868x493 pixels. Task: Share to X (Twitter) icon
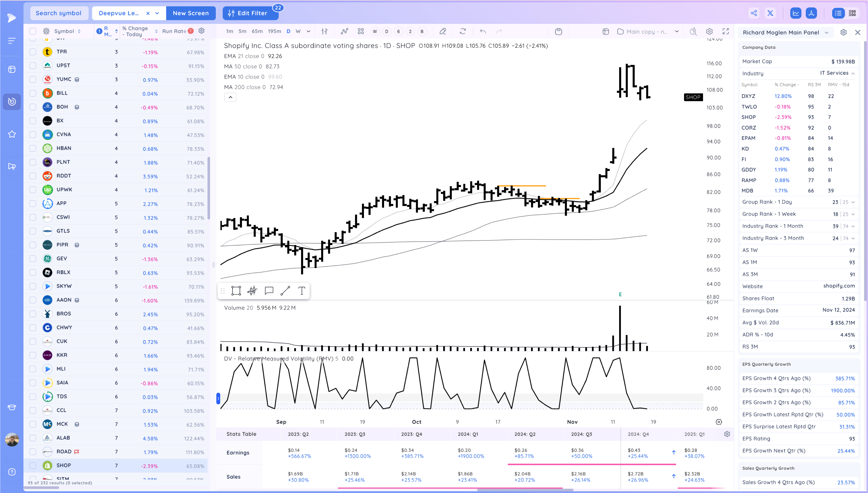click(x=770, y=13)
